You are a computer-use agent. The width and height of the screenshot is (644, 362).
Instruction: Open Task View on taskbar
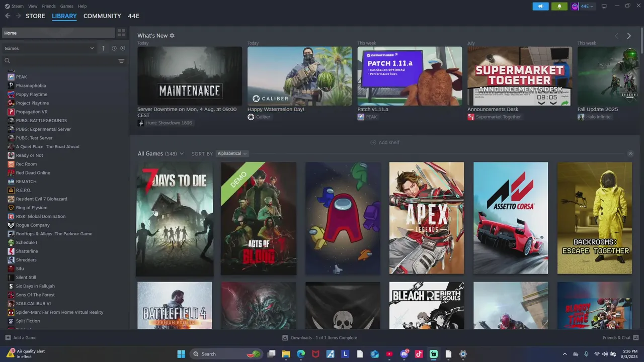(271, 354)
